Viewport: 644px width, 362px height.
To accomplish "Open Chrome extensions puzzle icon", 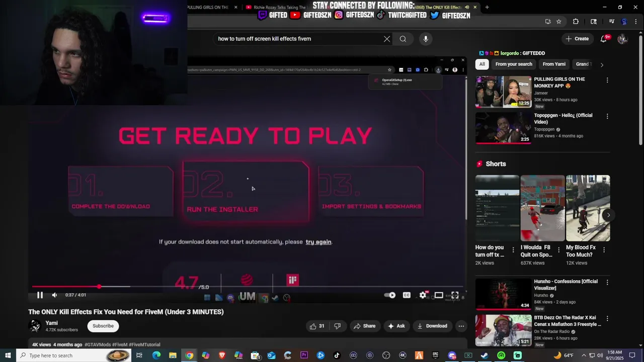I will point(576,22).
